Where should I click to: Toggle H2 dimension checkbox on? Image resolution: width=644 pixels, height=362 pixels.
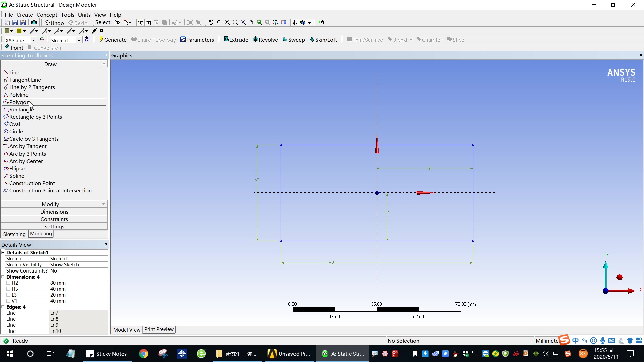(x=8, y=283)
